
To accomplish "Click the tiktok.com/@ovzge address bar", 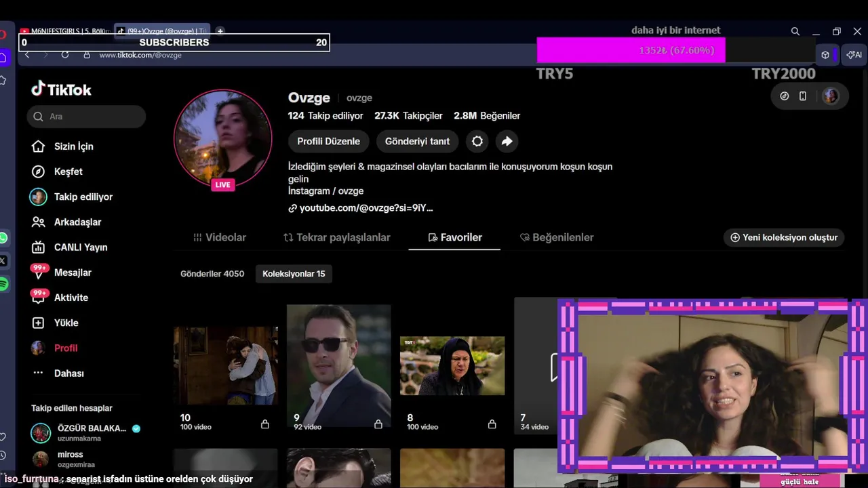I will point(140,55).
